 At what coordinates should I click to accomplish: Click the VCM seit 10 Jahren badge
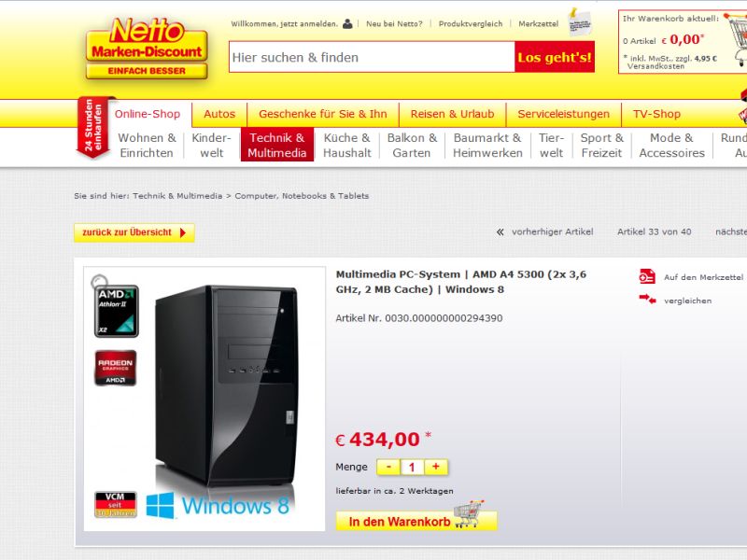pyautogui.click(x=115, y=504)
